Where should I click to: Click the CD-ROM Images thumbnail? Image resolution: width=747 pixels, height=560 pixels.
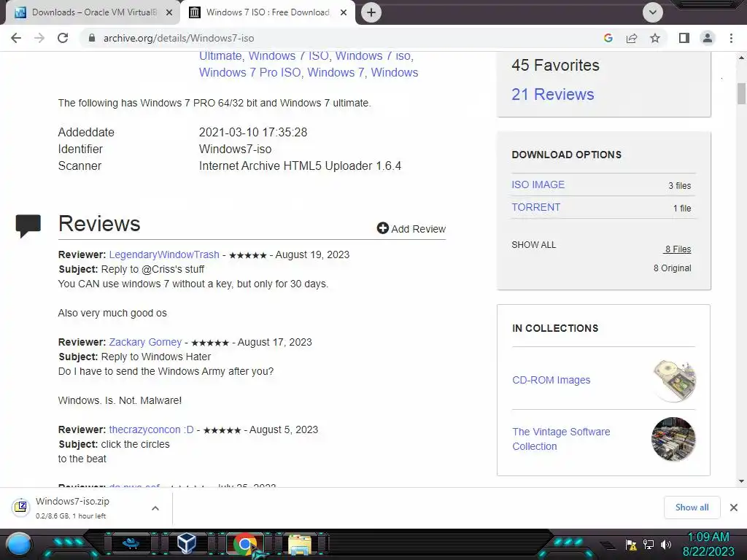tap(674, 381)
